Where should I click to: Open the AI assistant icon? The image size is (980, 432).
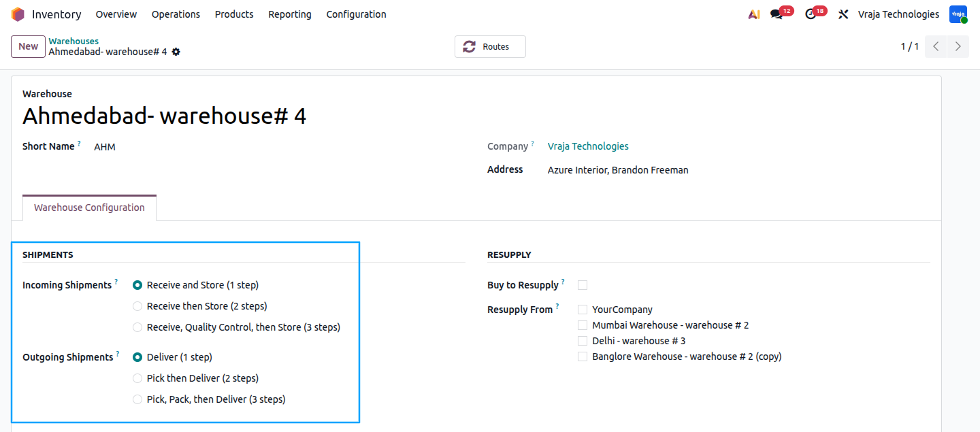753,14
